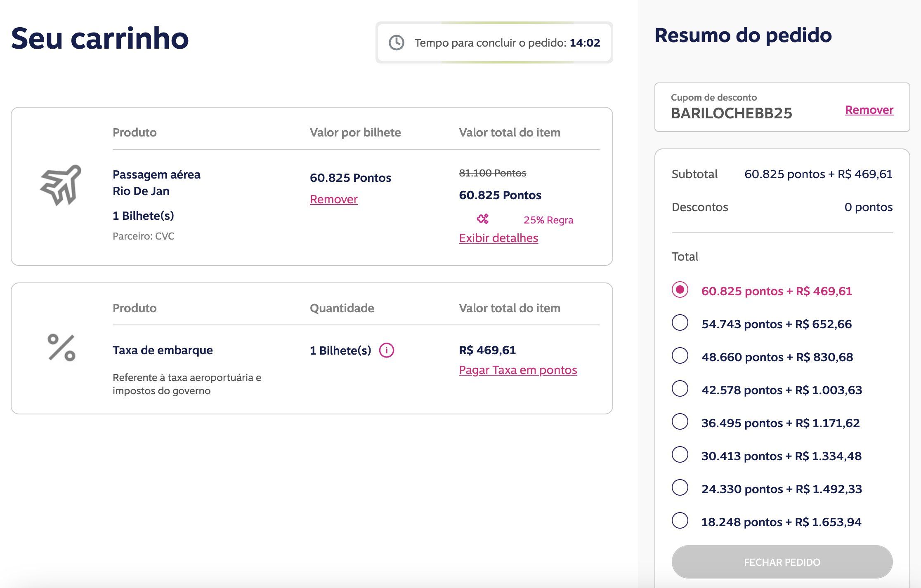Click the struck-through 81.100 Pontos value

tap(493, 173)
